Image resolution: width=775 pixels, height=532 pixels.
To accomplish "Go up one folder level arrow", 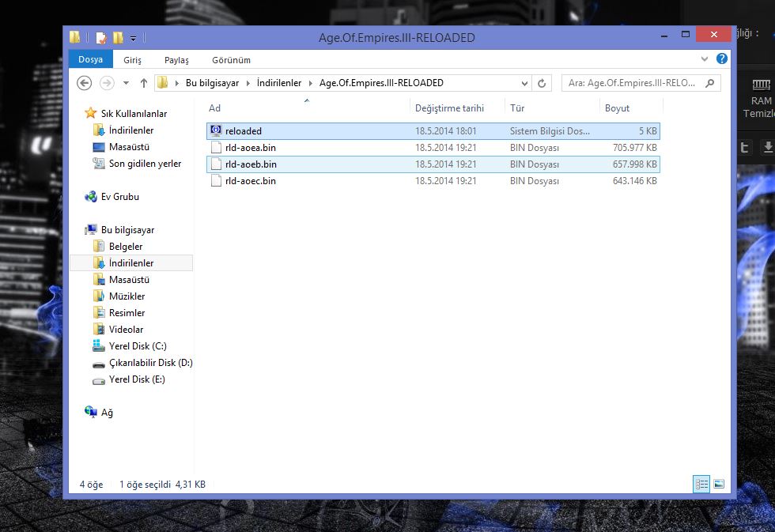I will click(x=144, y=83).
